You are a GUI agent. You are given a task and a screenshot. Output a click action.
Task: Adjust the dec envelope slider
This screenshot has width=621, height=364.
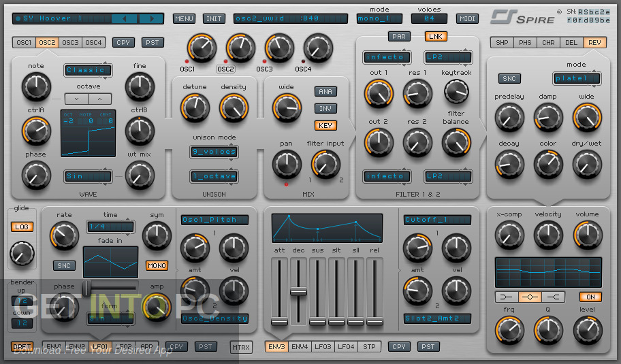[x=298, y=292]
